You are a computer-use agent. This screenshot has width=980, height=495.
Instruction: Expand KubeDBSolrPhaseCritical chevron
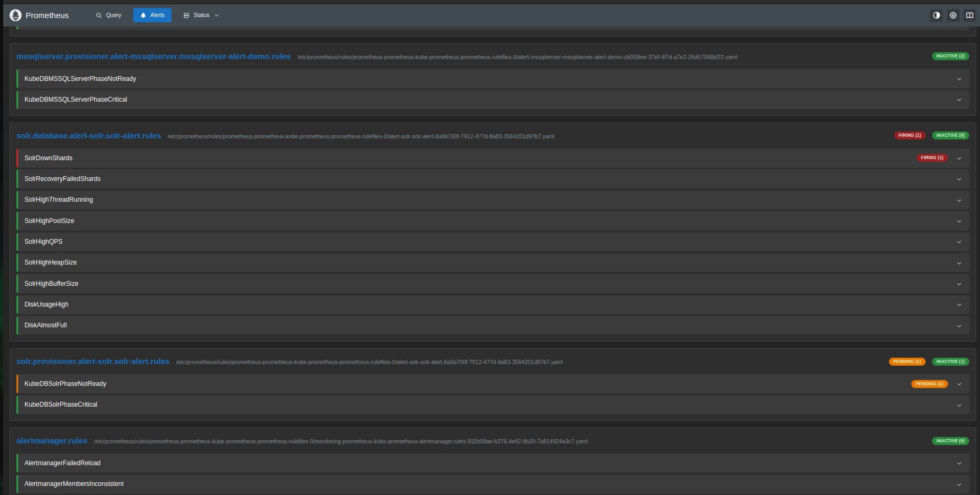(x=959, y=405)
